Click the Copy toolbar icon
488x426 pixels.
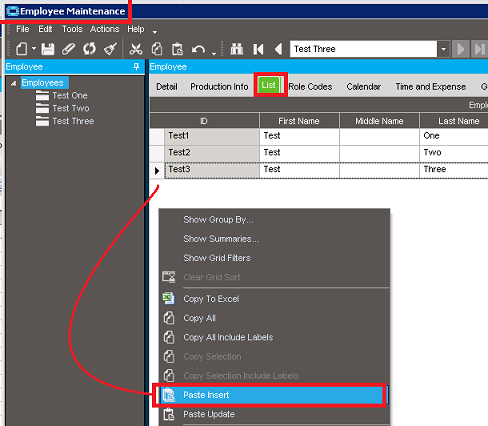click(x=157, y=49)
